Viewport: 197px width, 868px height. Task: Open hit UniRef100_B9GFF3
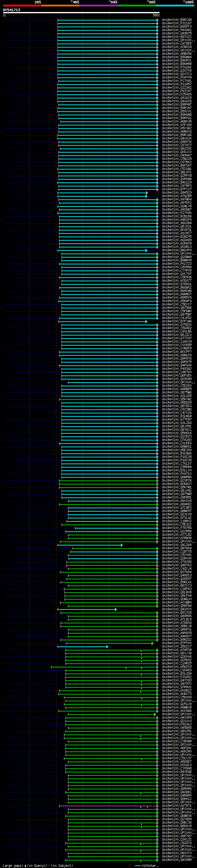tap(176, 26)
